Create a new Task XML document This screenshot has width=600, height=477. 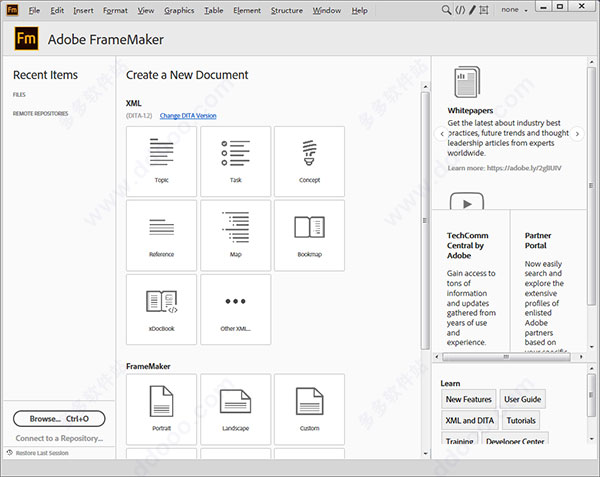click(x=235, y=161)
